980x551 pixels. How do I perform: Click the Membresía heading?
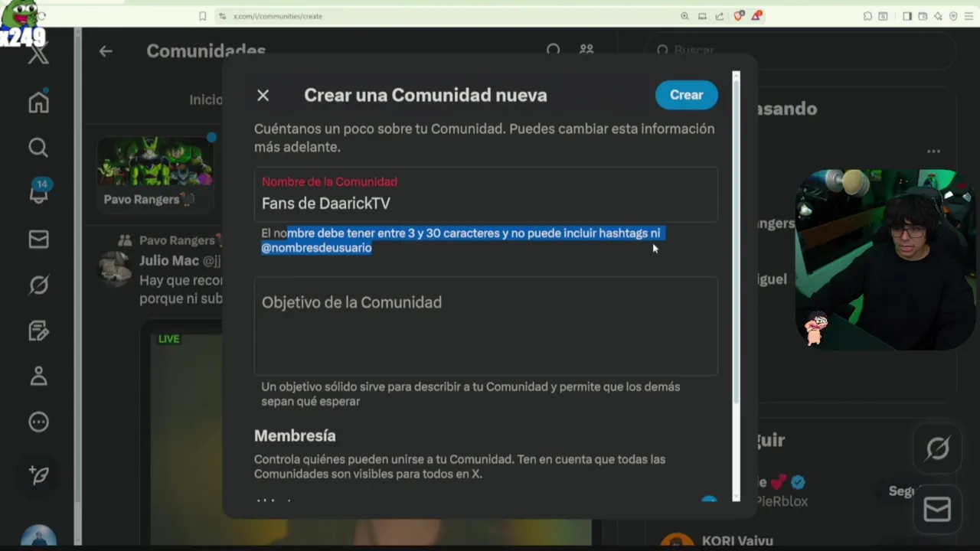pyautogui.click(x=295, y=435)
